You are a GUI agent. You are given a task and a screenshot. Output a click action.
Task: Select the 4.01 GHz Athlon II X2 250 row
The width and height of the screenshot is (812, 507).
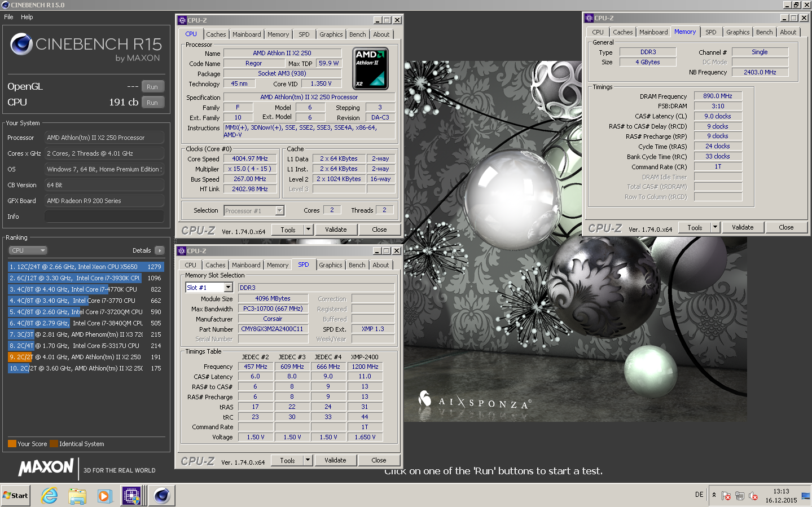(x=86, y=357)
